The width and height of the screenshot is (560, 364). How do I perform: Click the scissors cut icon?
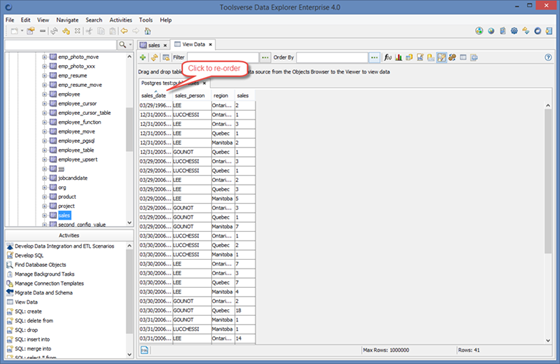click(x=89, y=31)
